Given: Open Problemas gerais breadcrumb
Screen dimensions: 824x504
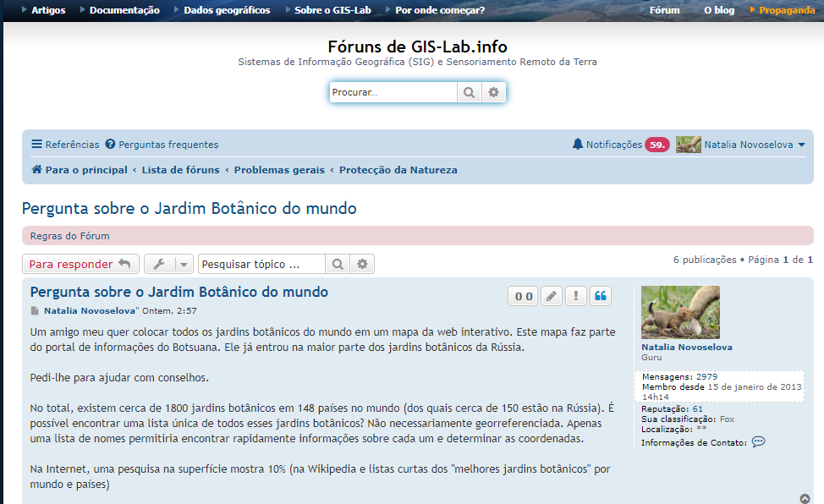Looking at the screenshot, I should [279, 170].
